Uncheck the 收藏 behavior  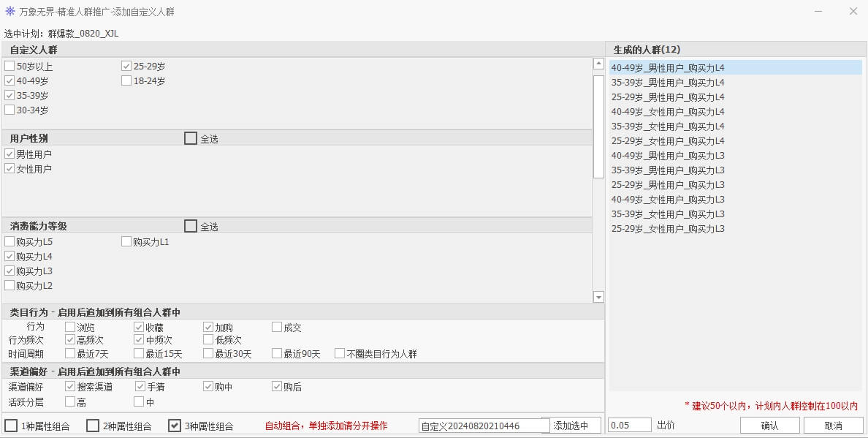(x=139, y=328)
